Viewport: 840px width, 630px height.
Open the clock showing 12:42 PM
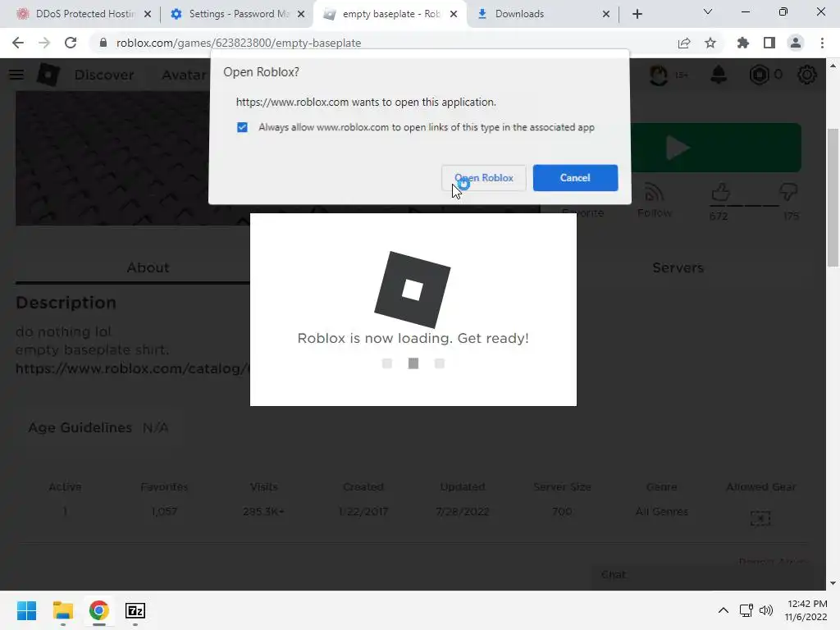[x=806, y=610]
